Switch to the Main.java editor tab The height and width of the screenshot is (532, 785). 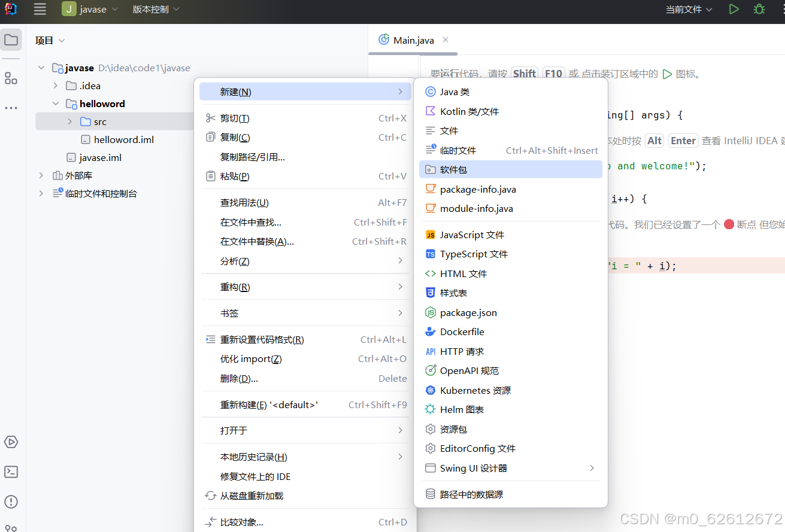click(x=412, y=39)
